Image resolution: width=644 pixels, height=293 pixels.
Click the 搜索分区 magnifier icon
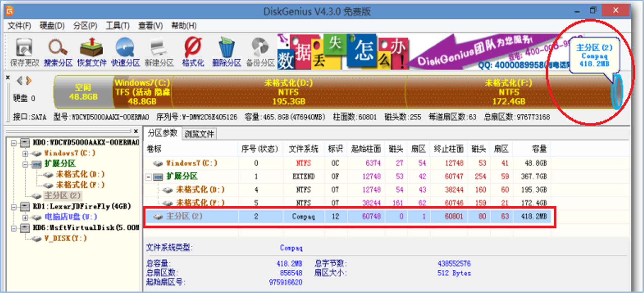click(58, 52)
